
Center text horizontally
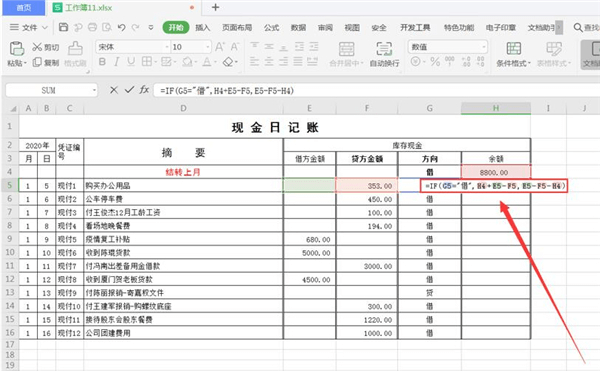click(269, 61)
